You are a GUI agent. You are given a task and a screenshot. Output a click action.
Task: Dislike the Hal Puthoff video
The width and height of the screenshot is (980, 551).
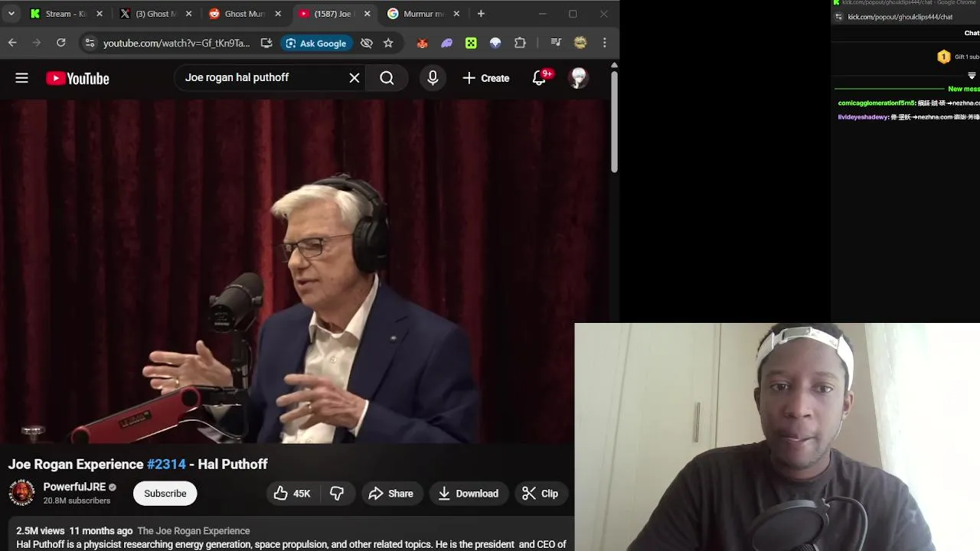pyautogui.click(x=337, y=494)
